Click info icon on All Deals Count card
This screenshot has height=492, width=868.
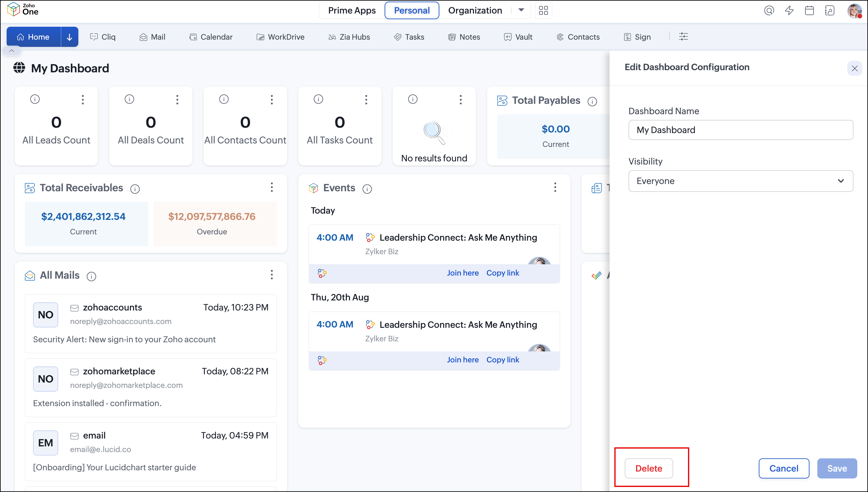pyautogui.click(x=129, y=99)
